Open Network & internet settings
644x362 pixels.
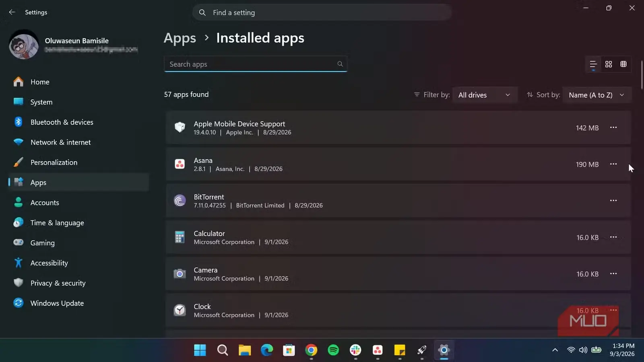[x=78, y=142]
